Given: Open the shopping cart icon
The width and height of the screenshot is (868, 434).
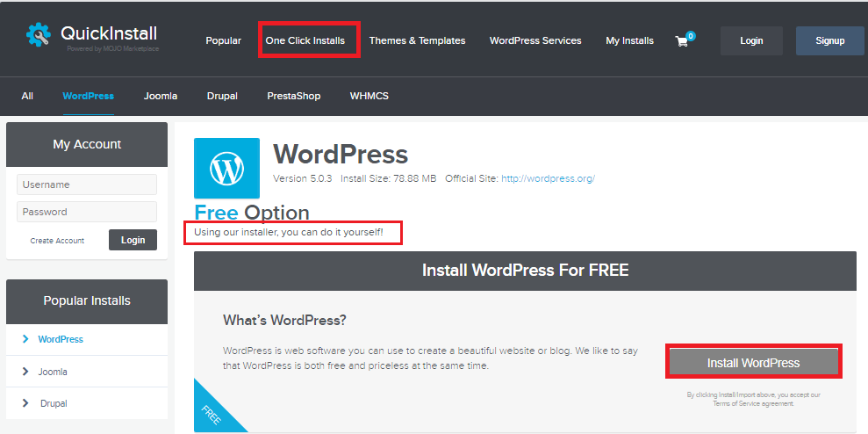Looking at the screenshot, I should [681, 41].
